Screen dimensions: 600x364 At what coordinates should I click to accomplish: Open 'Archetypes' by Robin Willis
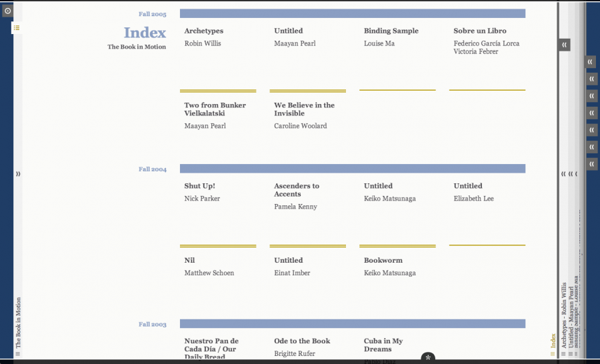click(x=203, y=31)
